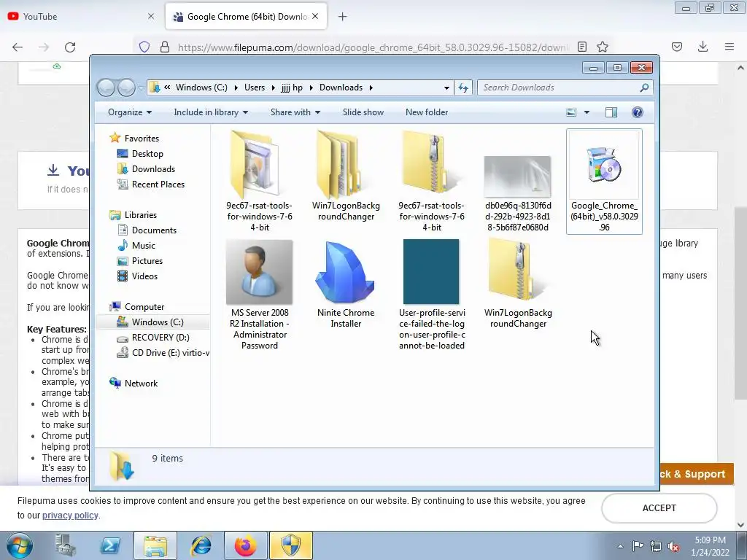Open Server Manager from taskbar
The height and width of the screenshot is (560, 747).
(x=65, y=545)
